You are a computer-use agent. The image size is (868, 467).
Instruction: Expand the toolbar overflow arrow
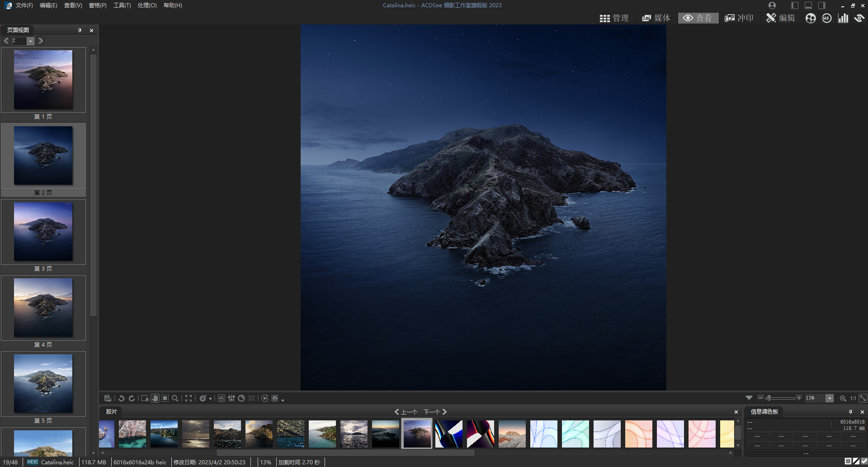[283, 400]
